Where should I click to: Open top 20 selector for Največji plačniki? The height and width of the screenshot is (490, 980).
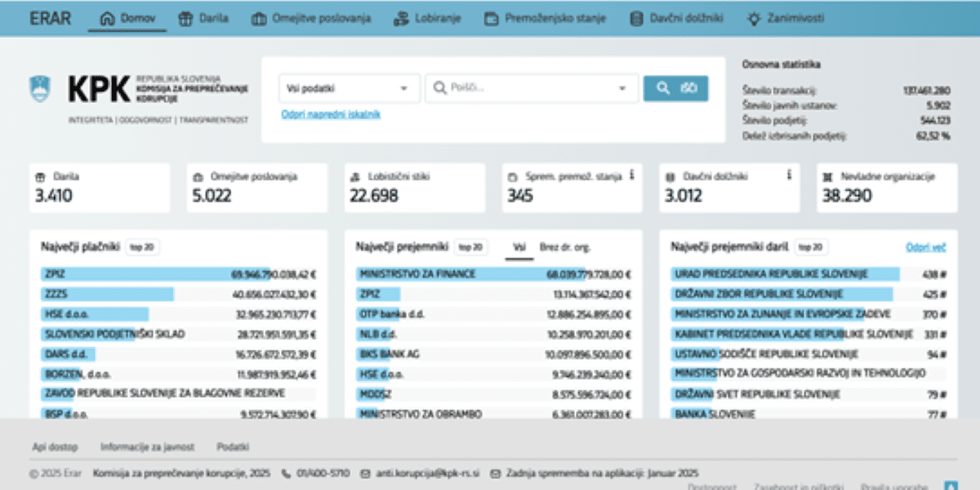click(143, 247)
